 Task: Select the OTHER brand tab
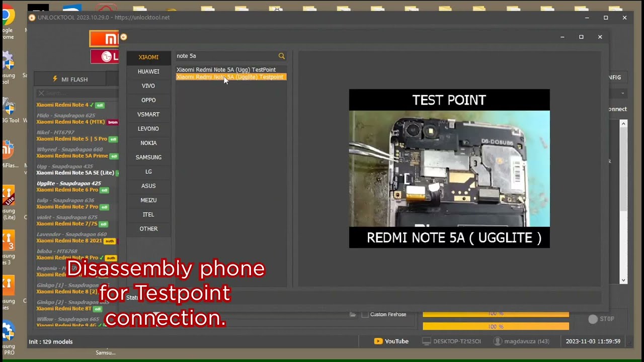pyautogui.click(x=148, y=229)
